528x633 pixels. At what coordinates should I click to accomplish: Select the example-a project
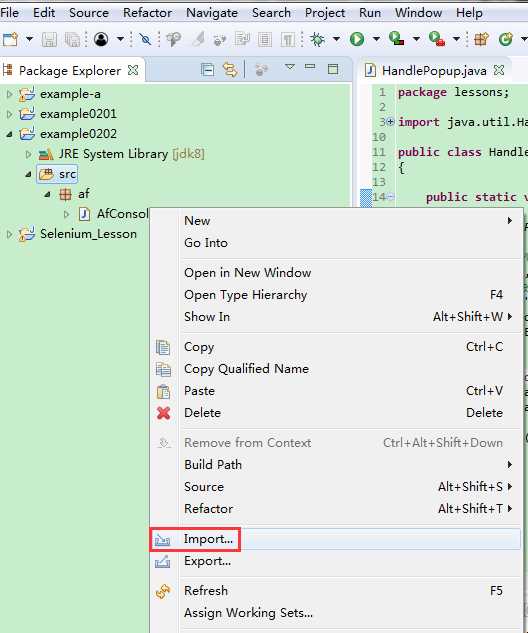(70, 94)
